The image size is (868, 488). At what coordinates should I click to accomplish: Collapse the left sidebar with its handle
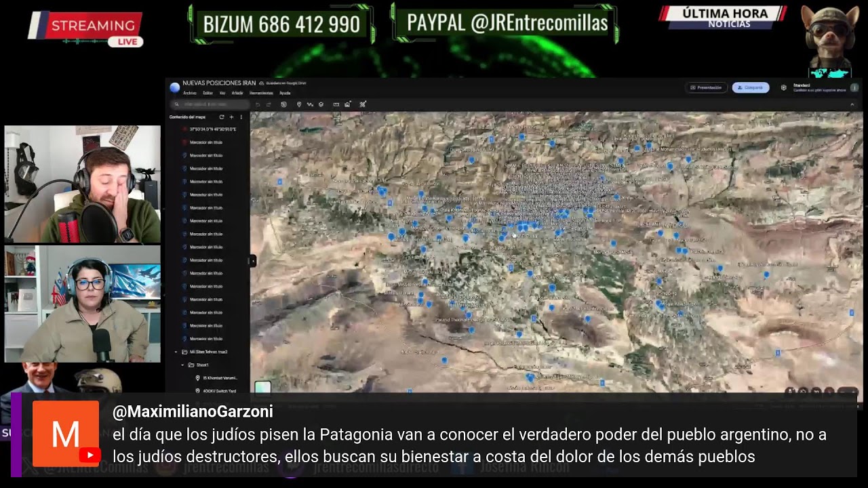tap(252, 260)
